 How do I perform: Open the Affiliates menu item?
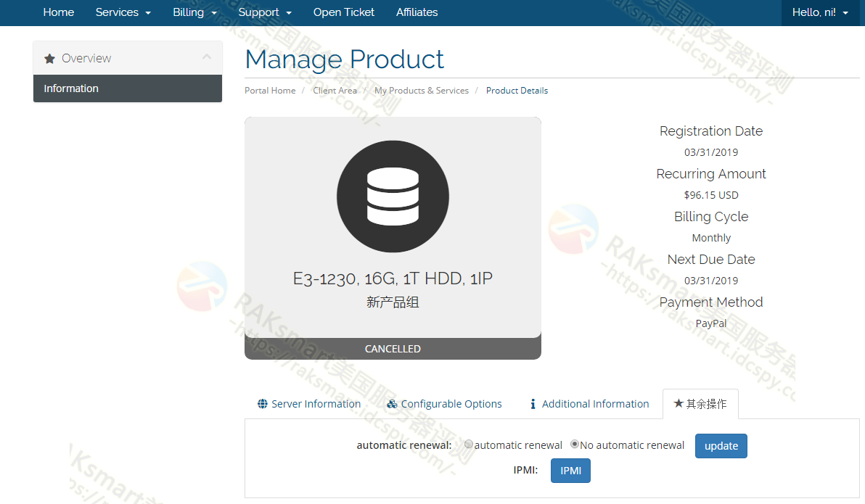tap(417, 12)
